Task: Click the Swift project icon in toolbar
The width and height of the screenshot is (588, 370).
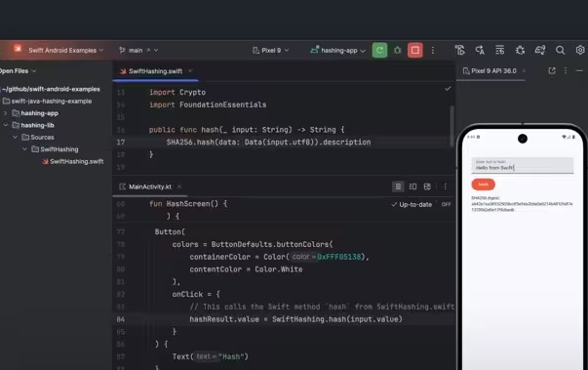Action: tap(18, 49)
